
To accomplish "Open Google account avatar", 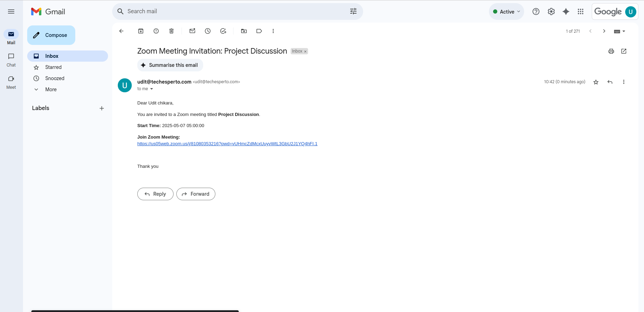I will pos(631,11).
